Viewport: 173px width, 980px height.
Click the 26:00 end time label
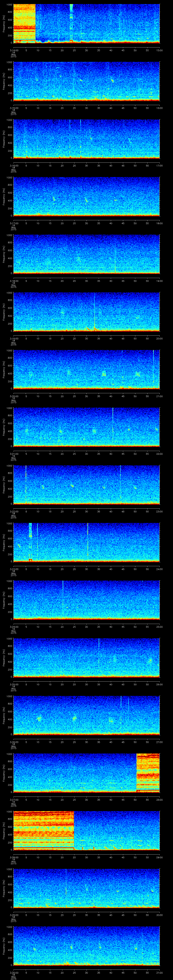click(159, 684)
